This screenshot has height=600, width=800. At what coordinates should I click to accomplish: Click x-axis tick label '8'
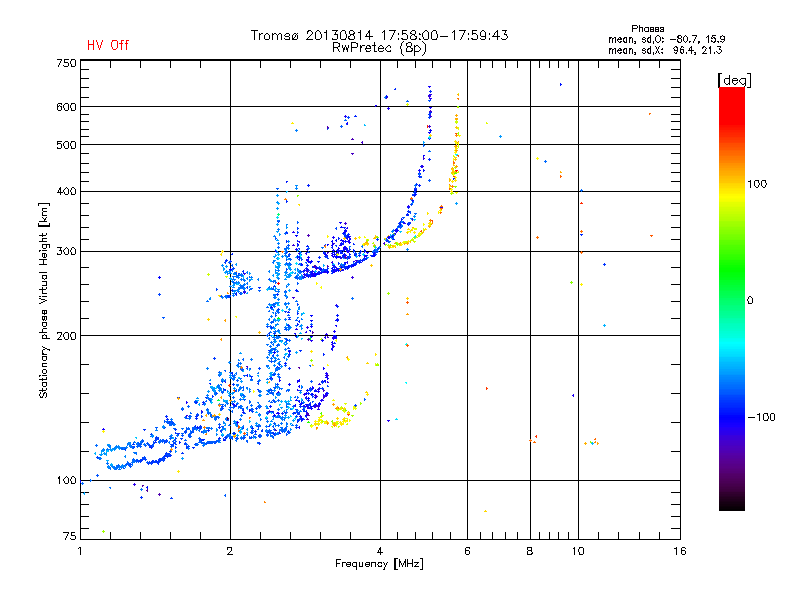(x=530, y=551)
